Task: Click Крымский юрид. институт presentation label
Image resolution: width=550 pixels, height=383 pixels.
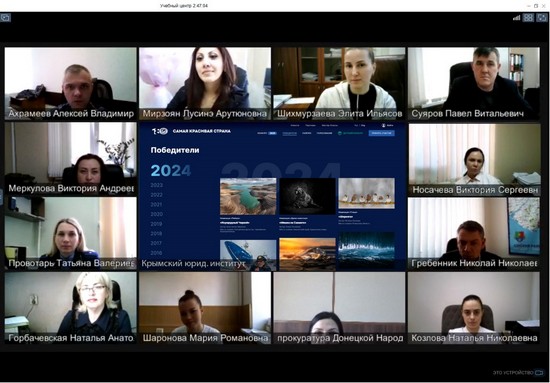Action: (x=193, y=264)
